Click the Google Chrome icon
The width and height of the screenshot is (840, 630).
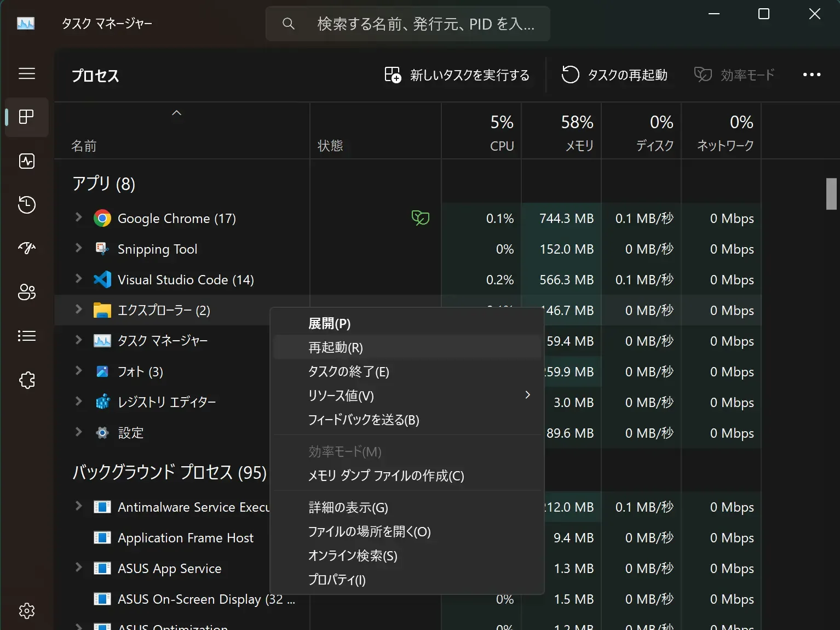[102, 219]
